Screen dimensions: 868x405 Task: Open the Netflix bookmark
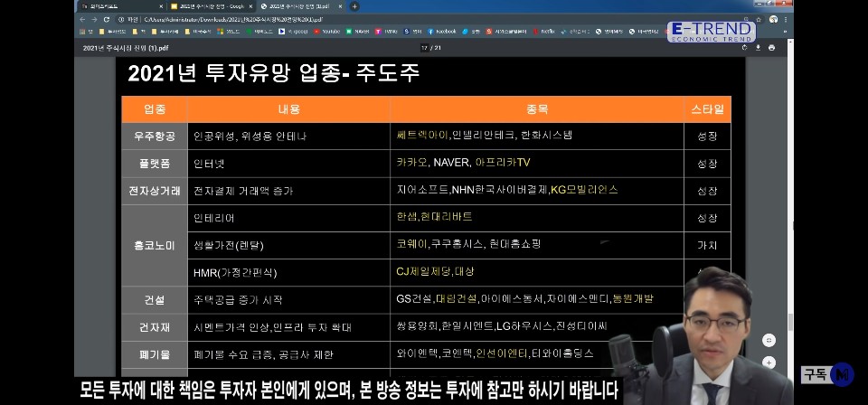[544, 32]
